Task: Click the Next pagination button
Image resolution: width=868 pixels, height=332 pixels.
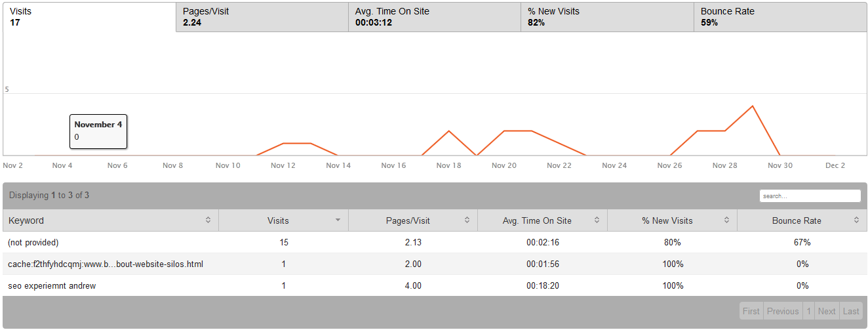Action: (827, 312)
